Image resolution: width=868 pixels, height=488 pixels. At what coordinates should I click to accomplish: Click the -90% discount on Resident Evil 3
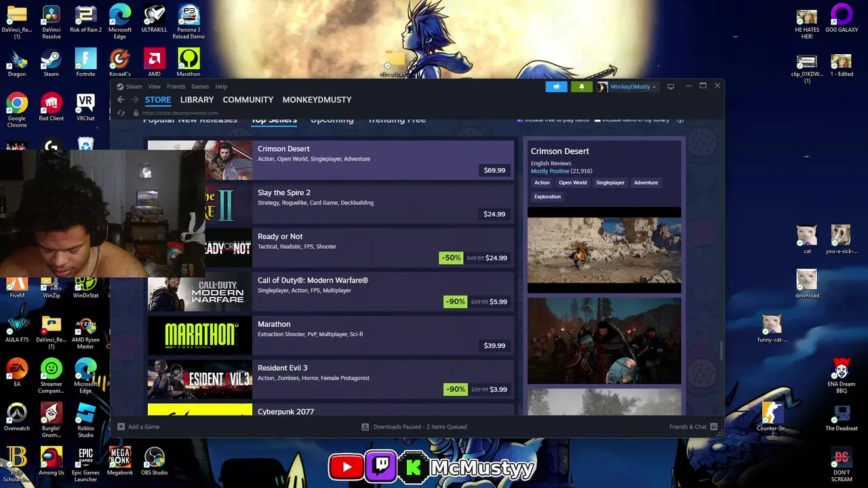pyautogui.click(x=455, y=389)
